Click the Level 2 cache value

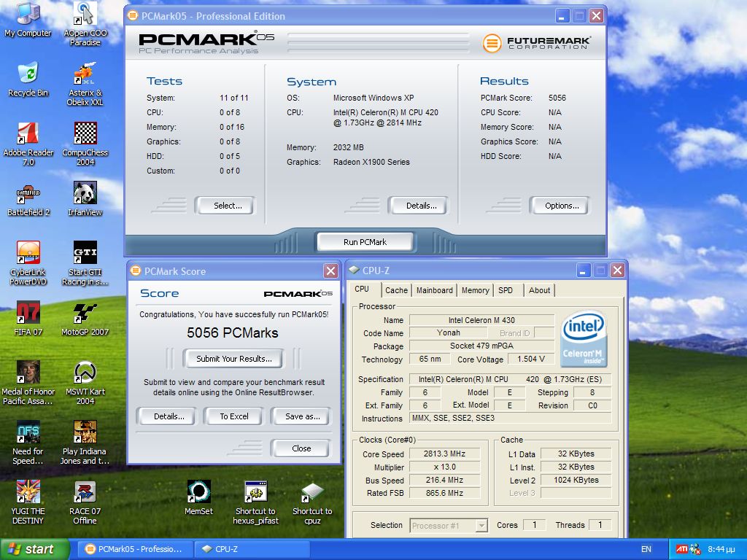pyautogui.click(x=576, y=480)
